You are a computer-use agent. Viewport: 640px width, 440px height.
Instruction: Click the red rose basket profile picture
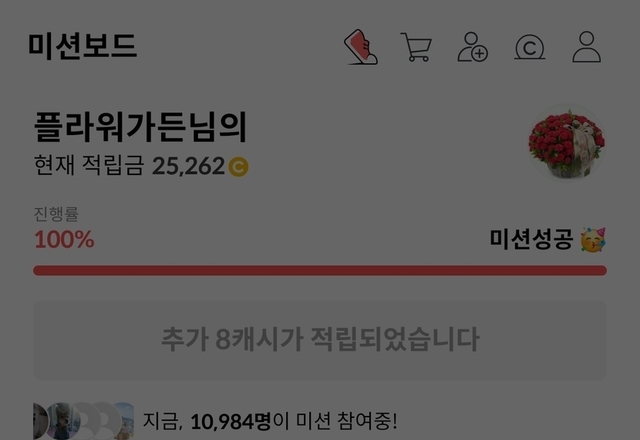tap(567, 142)
